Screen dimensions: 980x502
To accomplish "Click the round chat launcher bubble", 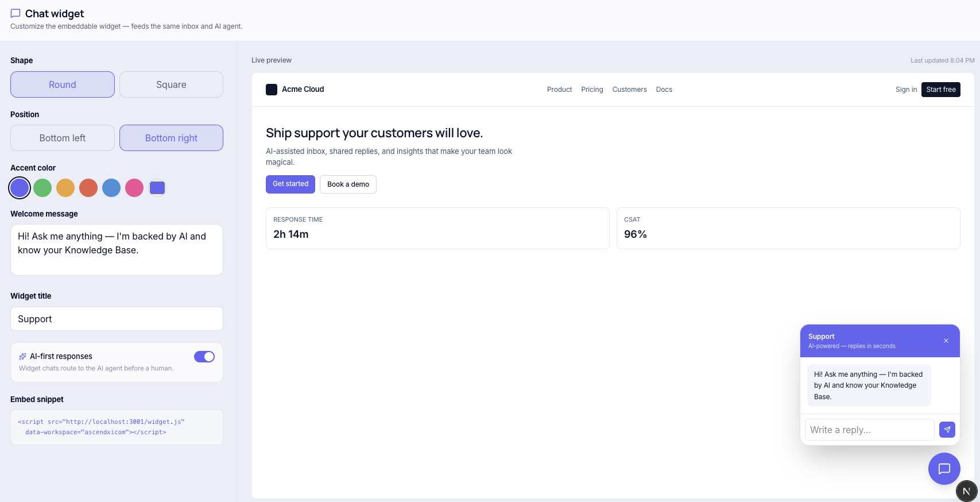I will pos(944,469).
